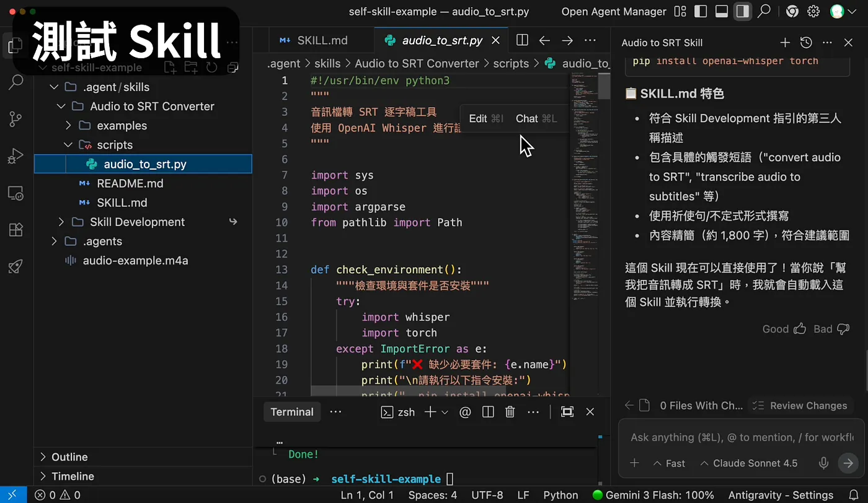Open the Extensions view
Image resolution: width=868 pixels, height=503 pixels.
pos(15,230)
